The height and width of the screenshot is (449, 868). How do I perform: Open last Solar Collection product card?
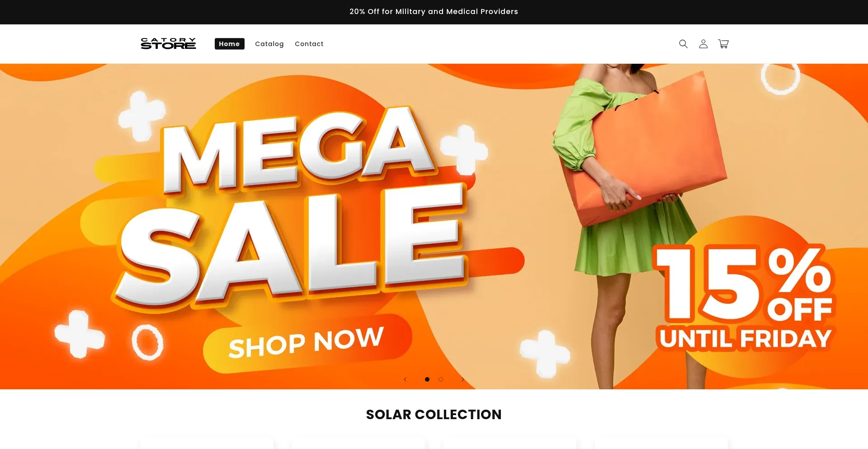point(661,443)
